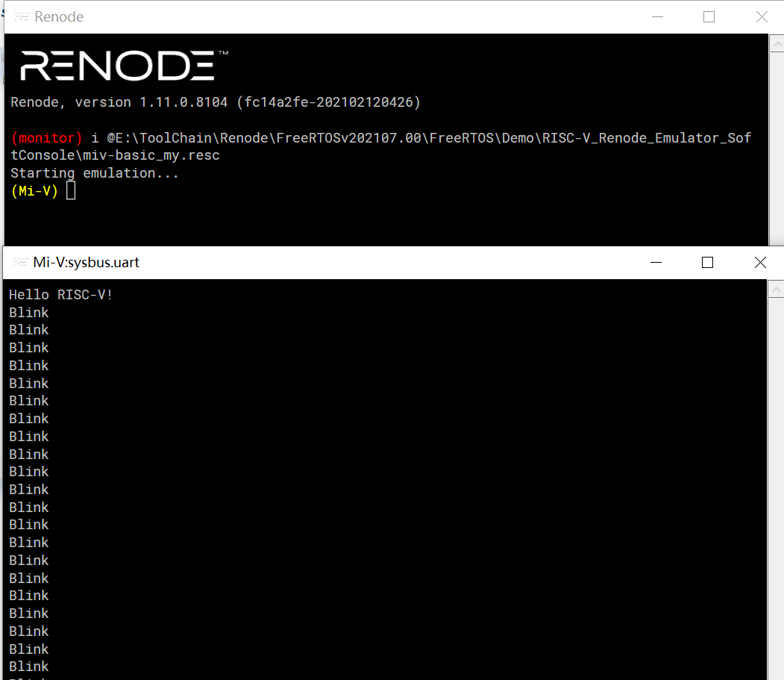Maximize the Renode monitor window
This screenshot has height=680, width=784.
[x=709, y=17]
